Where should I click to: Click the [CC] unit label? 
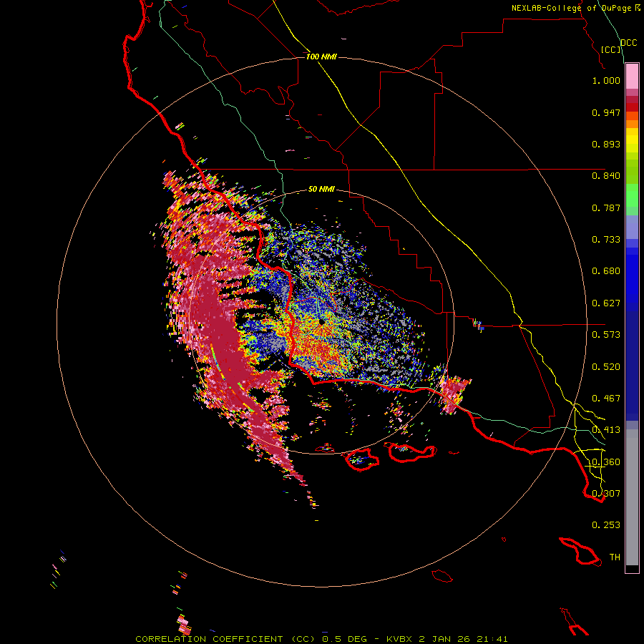click(611, 49)
